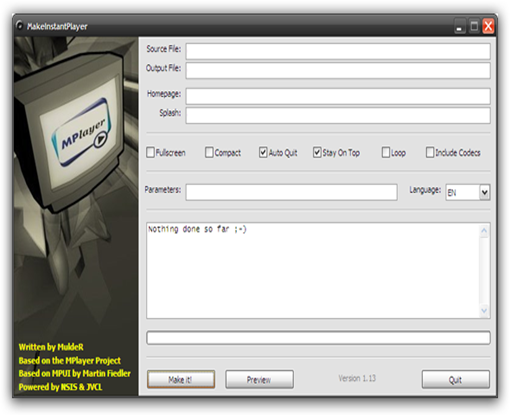The image size is (510, 415).
Task: Focus the Parameters input field
Action: [292, 192]
